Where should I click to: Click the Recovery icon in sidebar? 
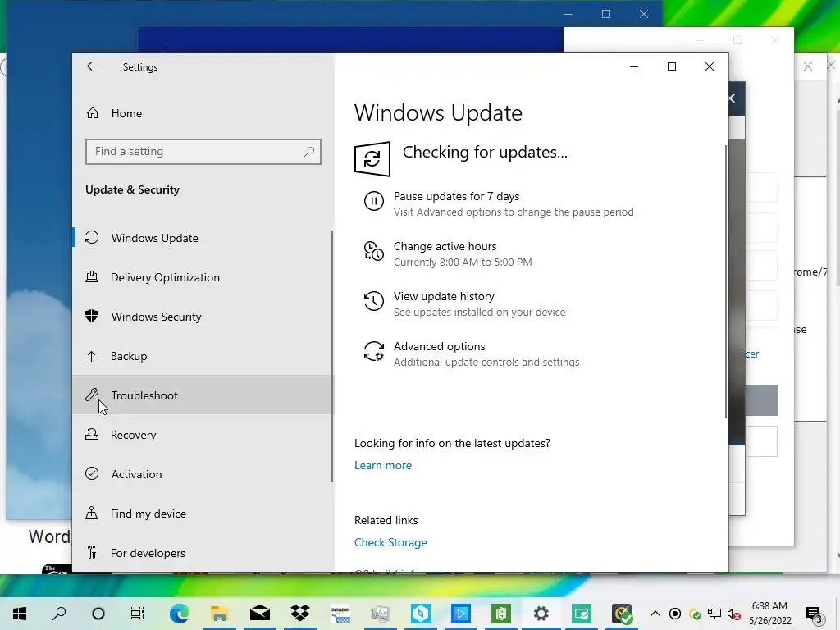pyautogui.click(x=92, y=435)
